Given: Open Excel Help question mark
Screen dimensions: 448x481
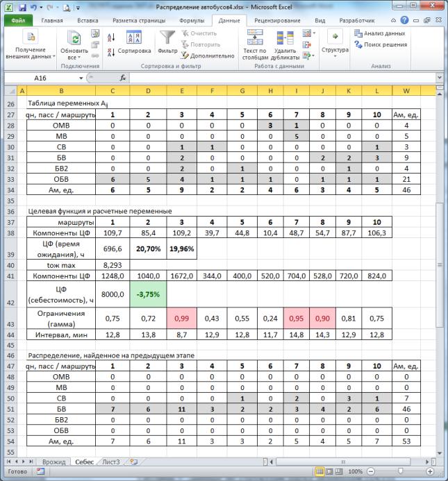Looking at the screenshot, I should 404,20.
